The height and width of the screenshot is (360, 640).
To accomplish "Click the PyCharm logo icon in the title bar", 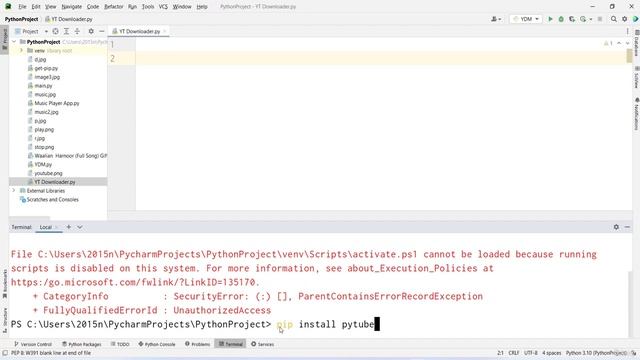I will [8, 7].
